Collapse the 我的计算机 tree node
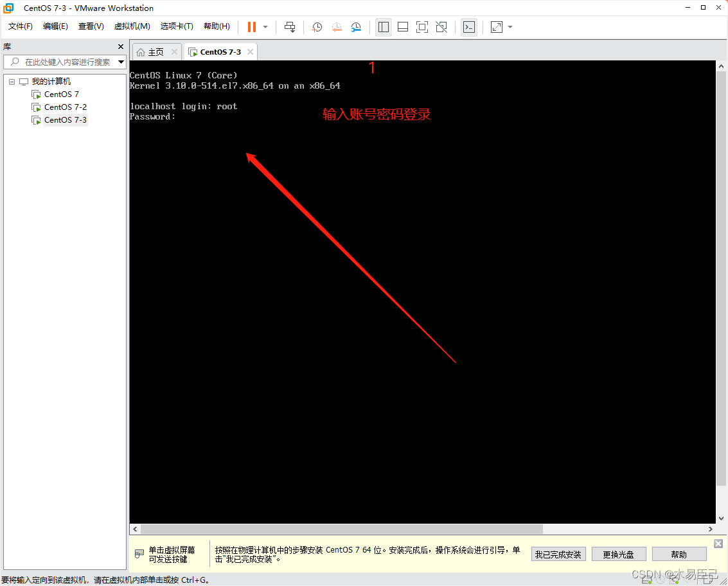The width and height of the screenshot is (728, 586). (12, 82)
